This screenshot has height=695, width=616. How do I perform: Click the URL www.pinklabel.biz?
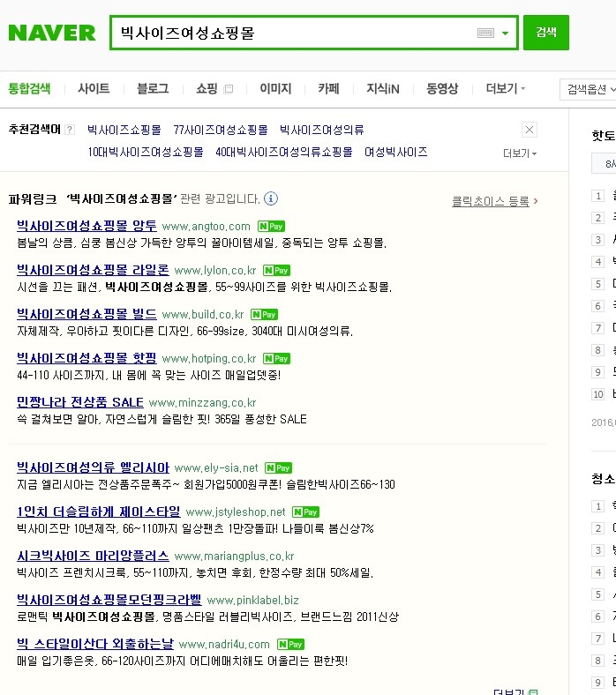[x=252, y=601]
